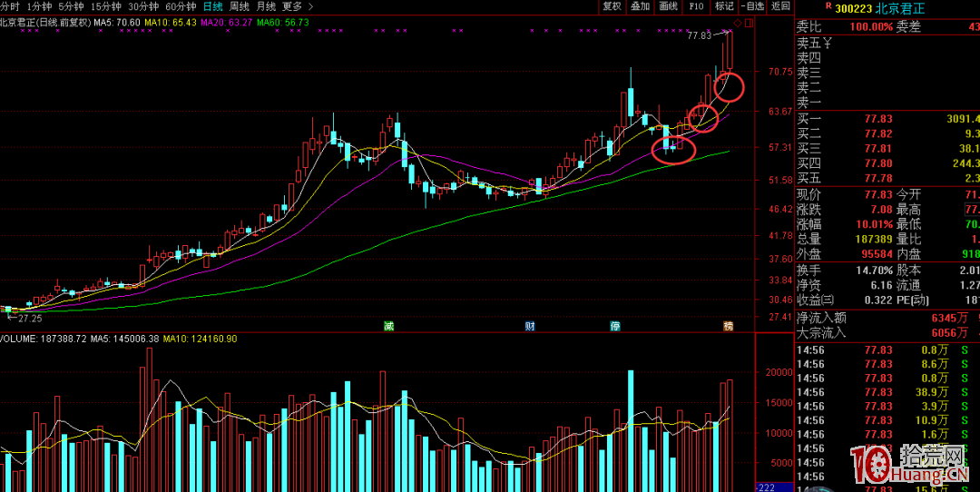Click the red R icon before stock code

(828, 5)
